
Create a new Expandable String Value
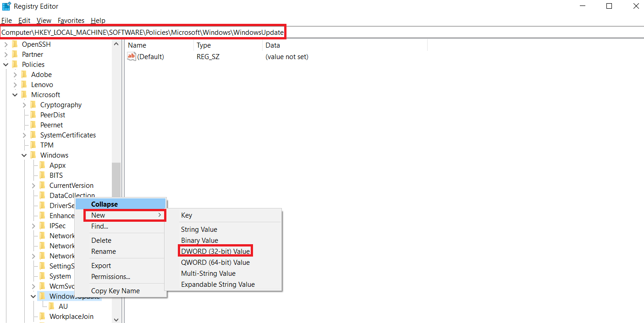coord(223,285)
